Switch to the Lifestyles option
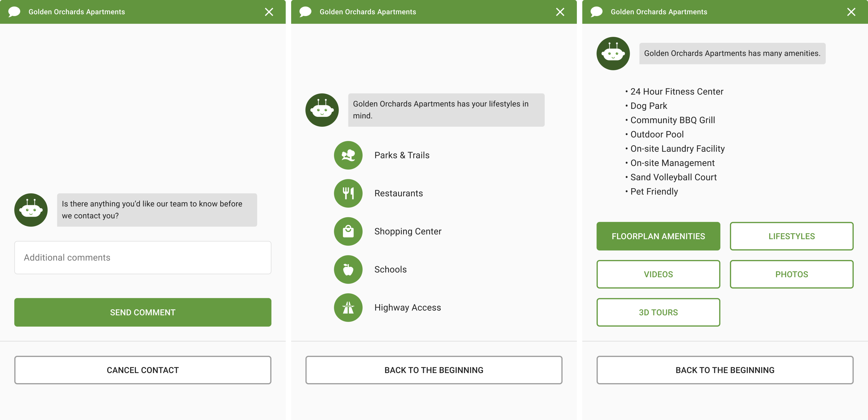 point(791,236)
